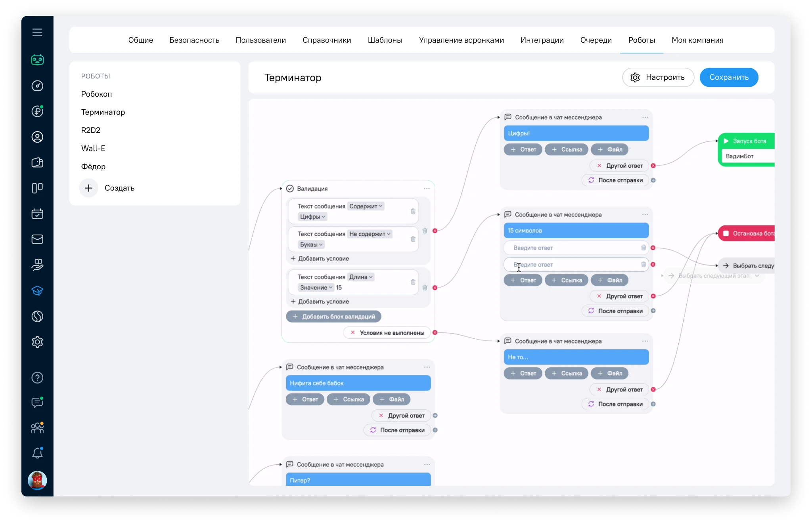Click the blue Сохранить button
The width and height of the screenshot is (812, 523).
[x=728, y=77]
